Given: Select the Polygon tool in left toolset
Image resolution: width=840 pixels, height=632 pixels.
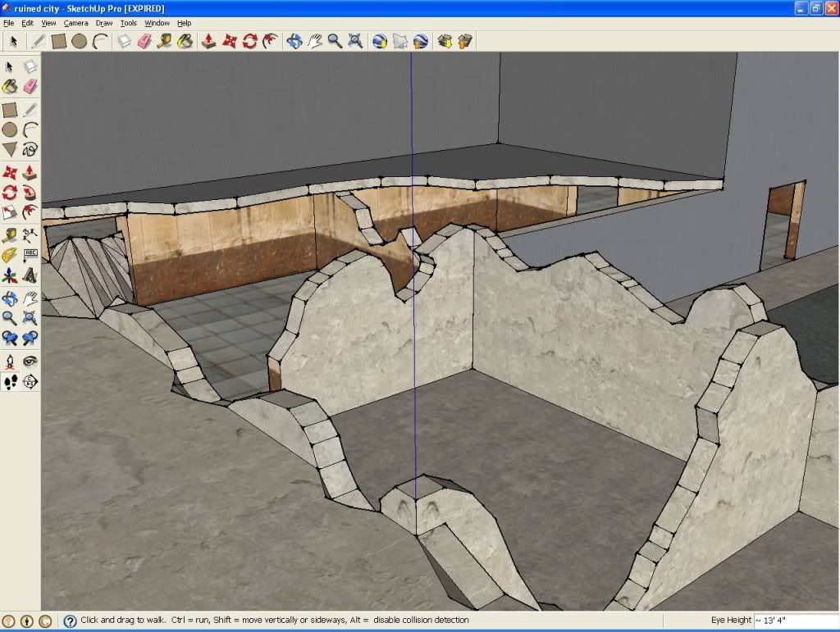Looking at the screenshot, I should pyautogui.click(x=10, y=149).
